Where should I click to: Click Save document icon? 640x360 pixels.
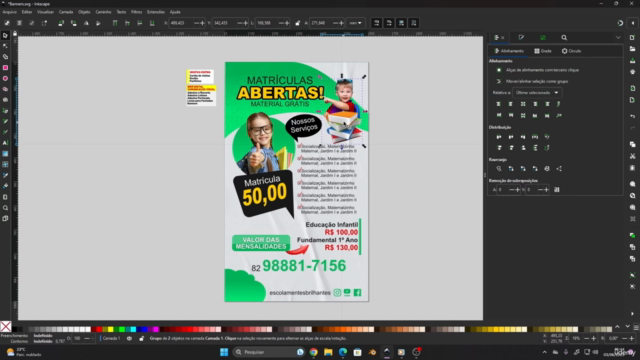pos(632,60)
